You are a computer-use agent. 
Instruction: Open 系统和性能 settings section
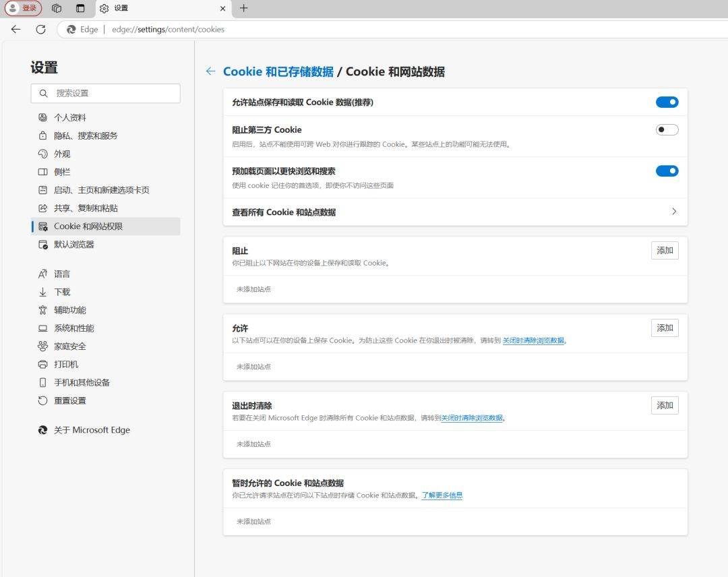[105, 328]
